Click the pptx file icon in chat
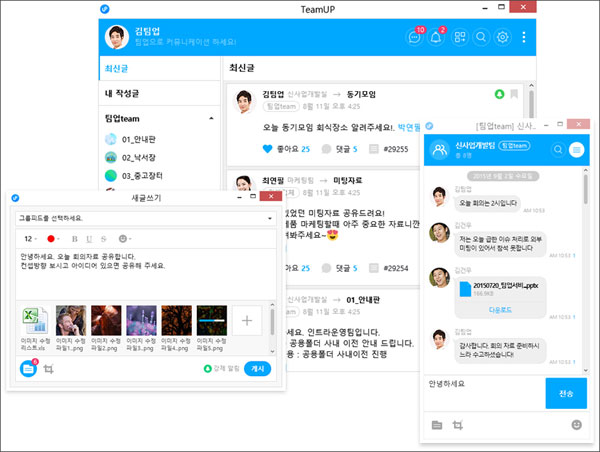Viewport: 600px width, 452px height. point(465,289)
